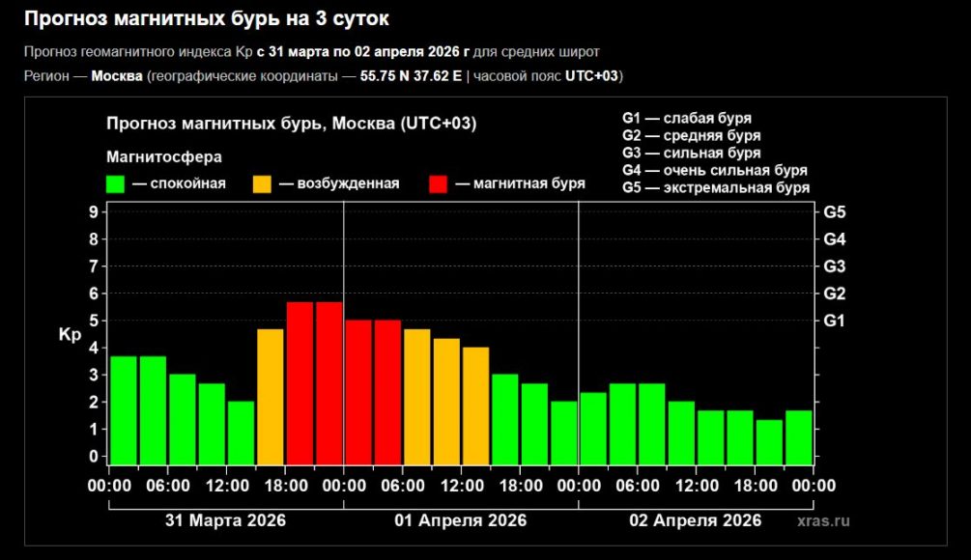Click the 'G5 — экстремальная буря' legend entry
Viewport: 971px width, 560px height.
coord(715,187)
